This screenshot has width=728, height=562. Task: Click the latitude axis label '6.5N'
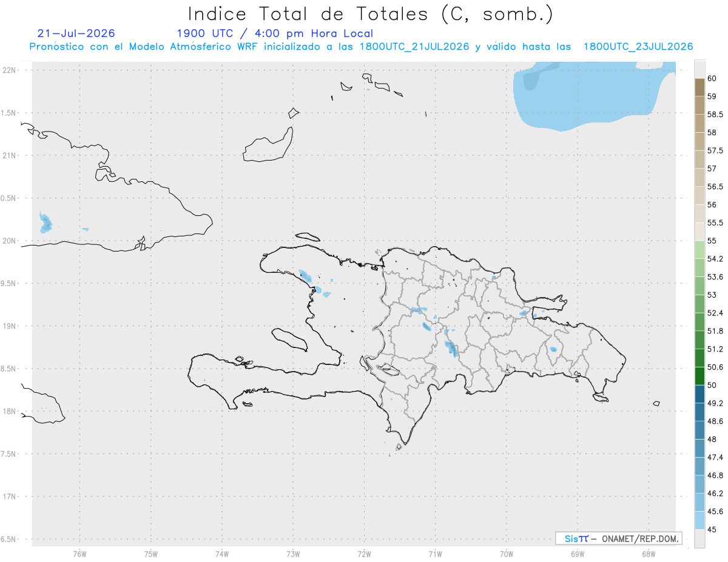(8, 539)
